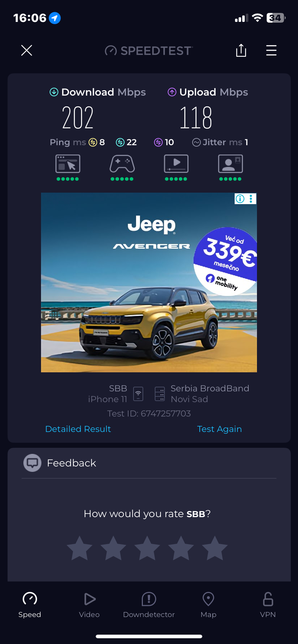The height and width of the screenshot is (644, 298).
Task: Tap the share result icon
Action: coord(241,50)
